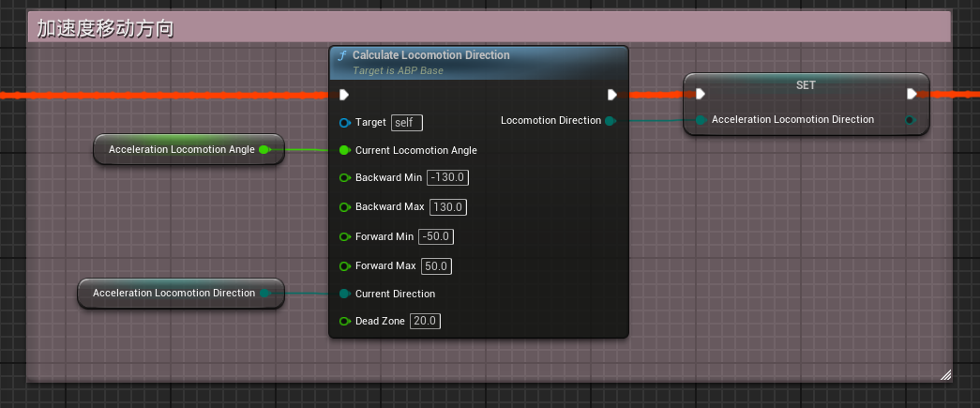Click the 'Locomotion Direction' output label
The image size is (980, 408).
pos(550,120)
